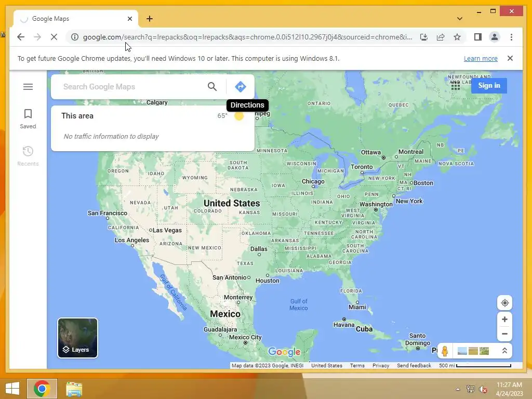
Task: Select the Google Maps browser tab
Action: (x=75, y=19)
